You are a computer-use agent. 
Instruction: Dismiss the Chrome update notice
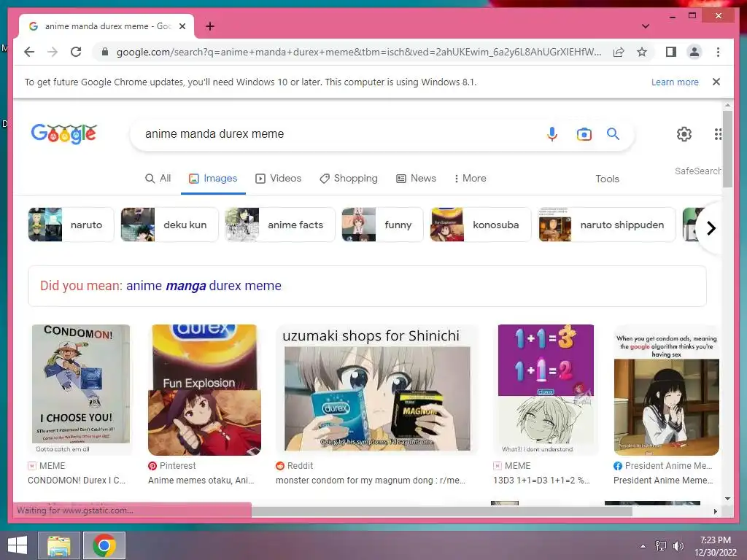716,82
